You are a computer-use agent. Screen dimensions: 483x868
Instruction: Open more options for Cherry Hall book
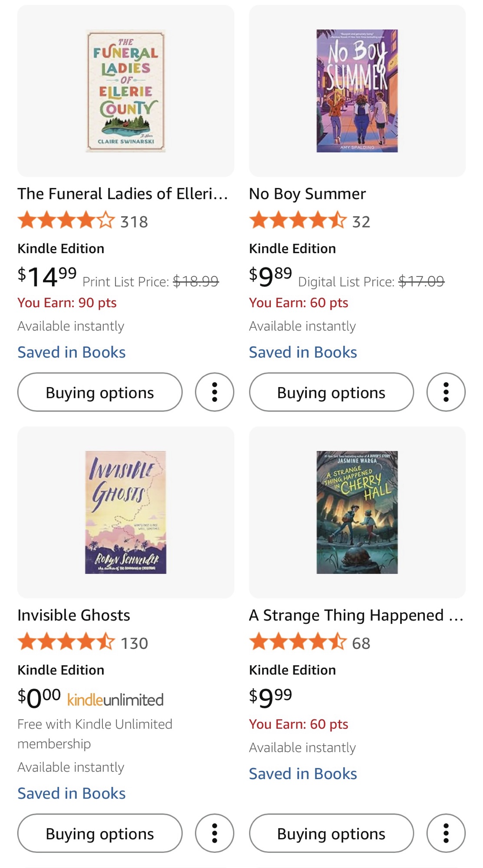tap(446, 833)
